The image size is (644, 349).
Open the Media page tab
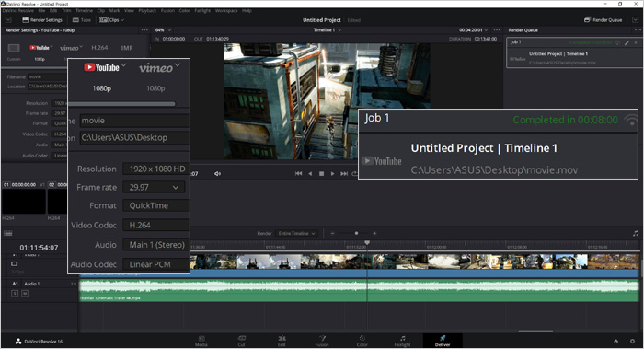pos(201,341)
